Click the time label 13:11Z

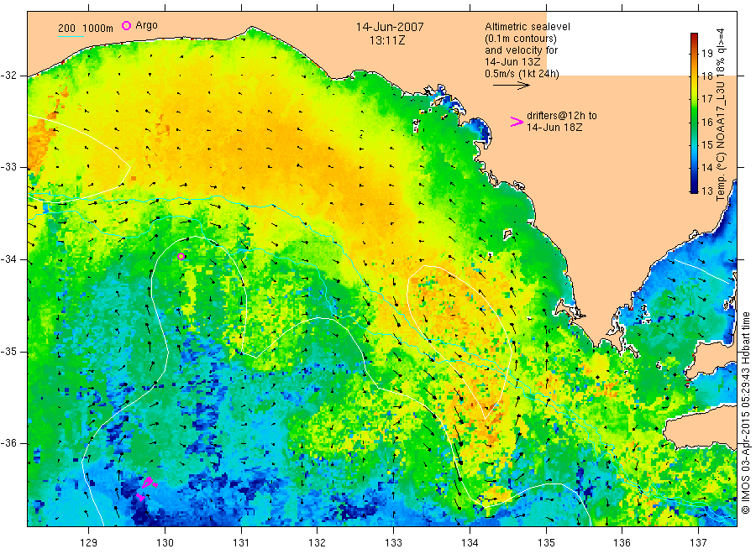pos(387,40)
